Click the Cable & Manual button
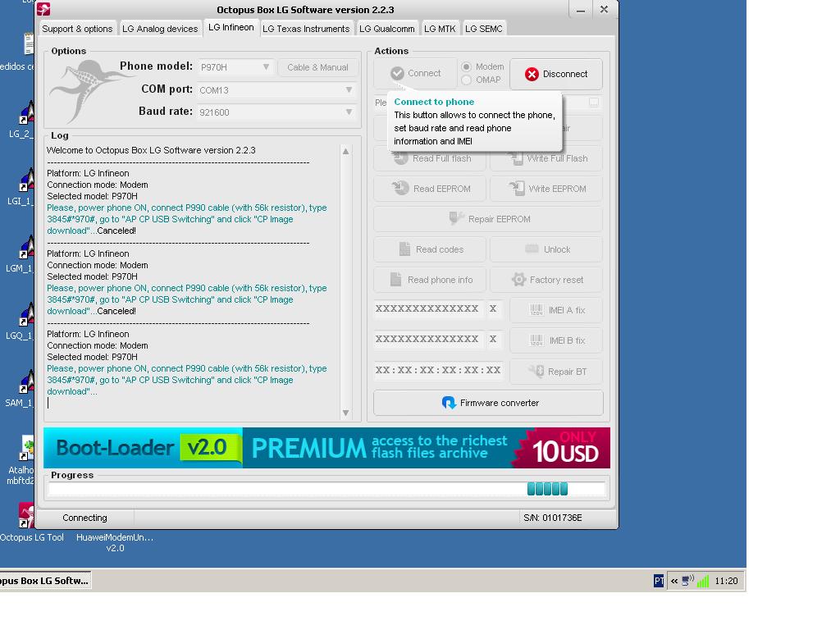The width and height of the screenshot is (840, 630). click(x=317, y=67)
